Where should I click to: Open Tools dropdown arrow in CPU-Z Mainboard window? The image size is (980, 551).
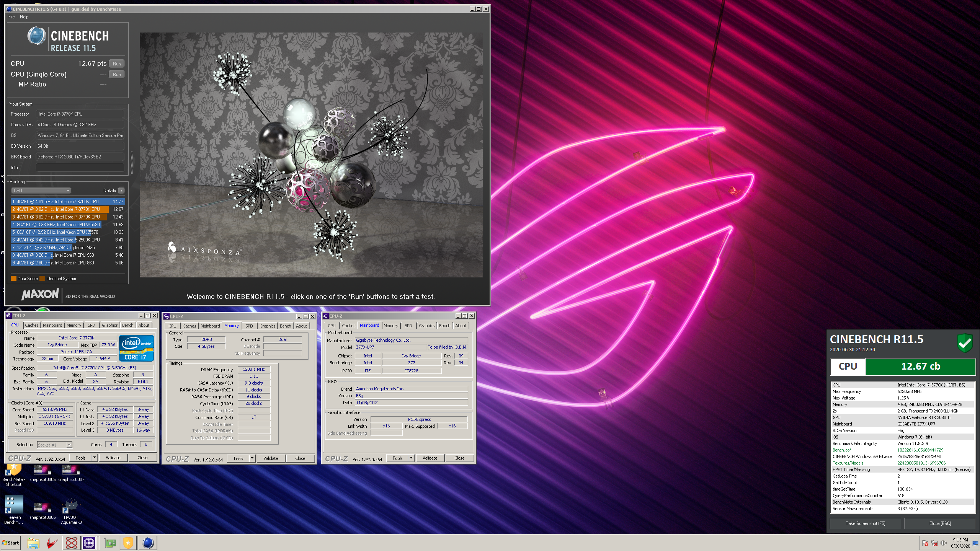pyautogui.click(x=411, y=458)
